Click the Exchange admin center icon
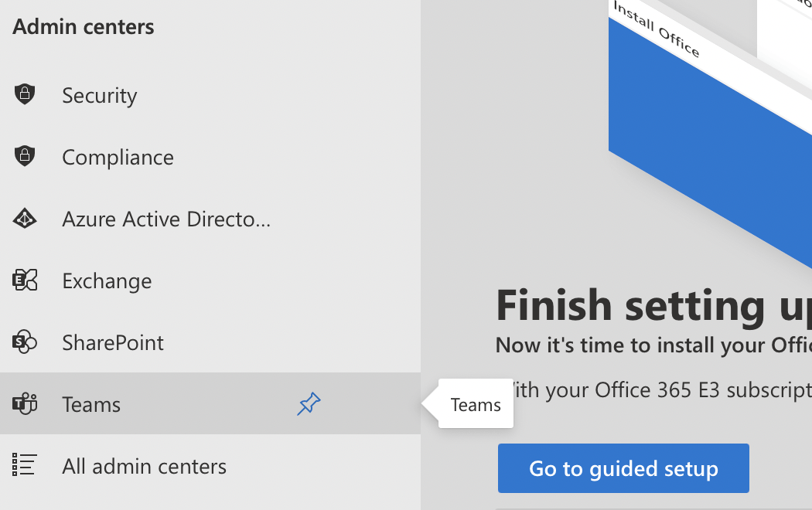The width and height of the screenshot is (812, 510). click(x=25, y=280)
